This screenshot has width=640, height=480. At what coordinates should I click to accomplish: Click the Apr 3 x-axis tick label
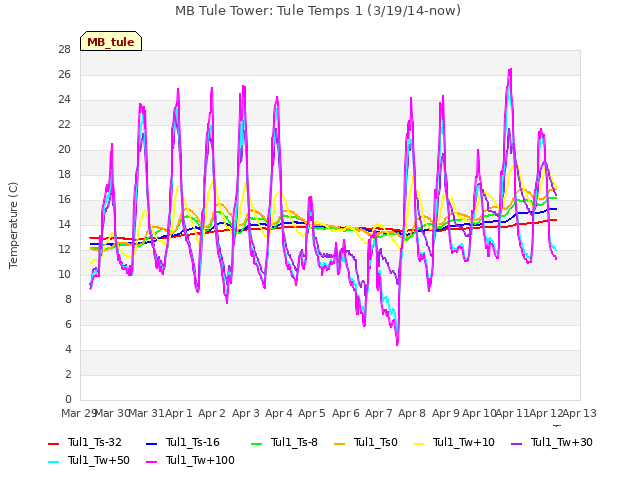(246, 413)
